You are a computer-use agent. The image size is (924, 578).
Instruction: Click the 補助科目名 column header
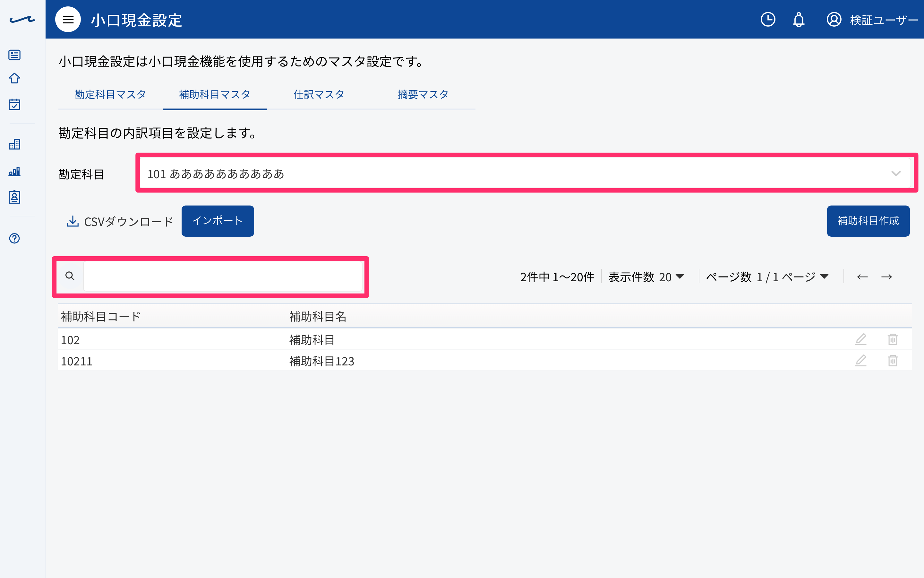coord(318,317)
